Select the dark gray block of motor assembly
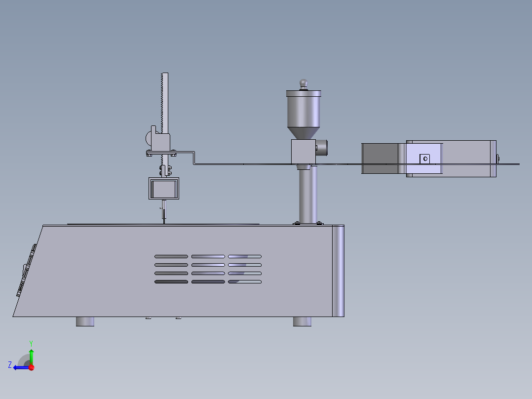This screenshot has height=399, width=532. 380,159
